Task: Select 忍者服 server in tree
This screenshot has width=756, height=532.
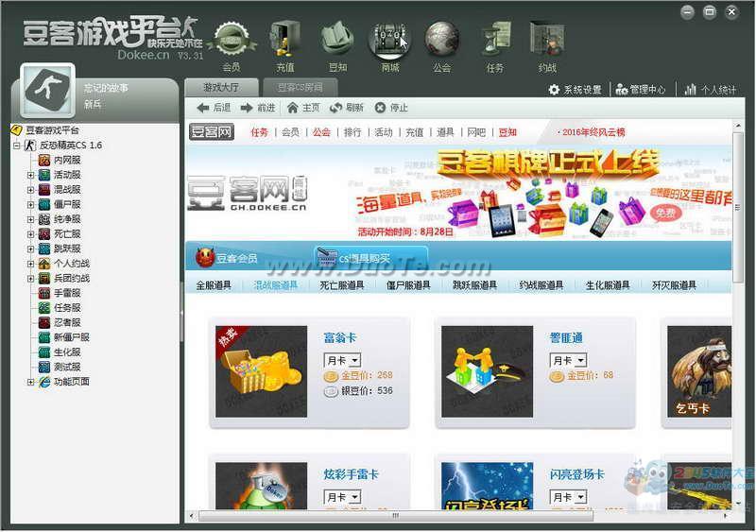Action: coord(60,322)
